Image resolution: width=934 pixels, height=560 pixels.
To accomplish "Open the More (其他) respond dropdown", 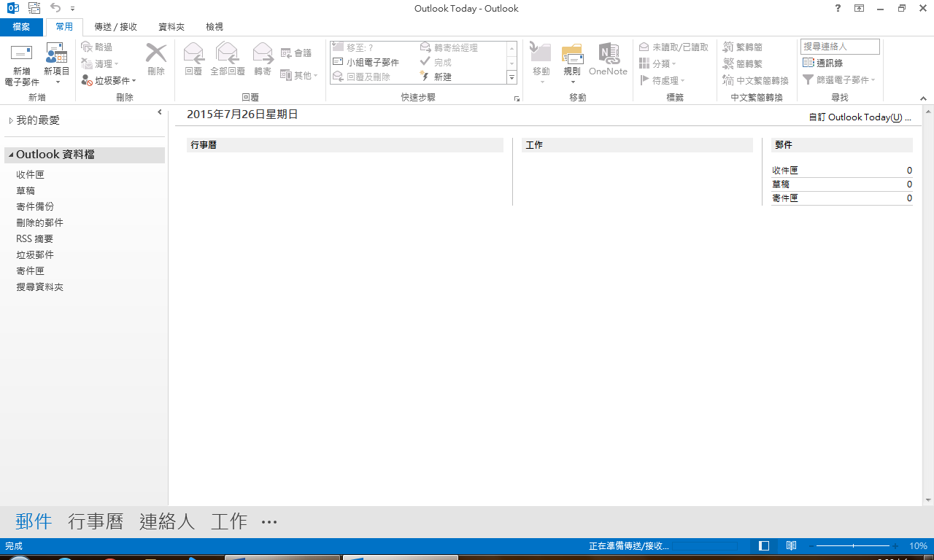I will point(299,75).
